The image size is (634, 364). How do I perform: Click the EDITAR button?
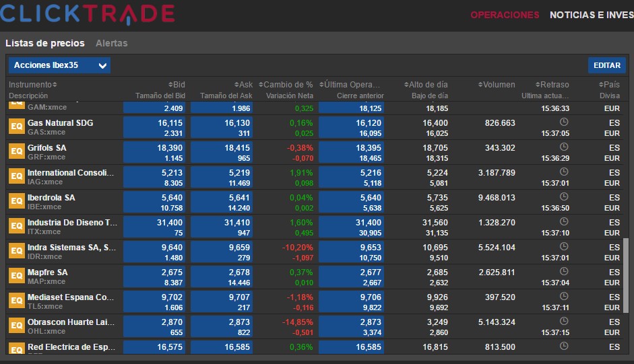tap(607, 65)
